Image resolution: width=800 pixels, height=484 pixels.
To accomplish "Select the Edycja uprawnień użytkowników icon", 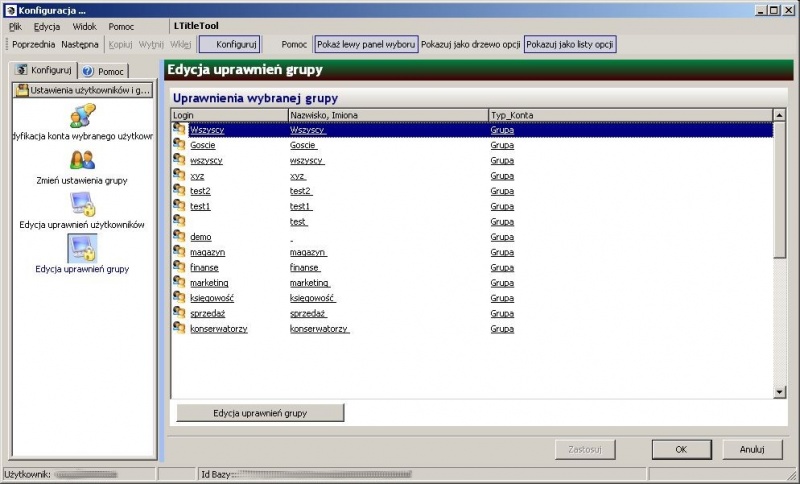I will [x=83, y=203].
